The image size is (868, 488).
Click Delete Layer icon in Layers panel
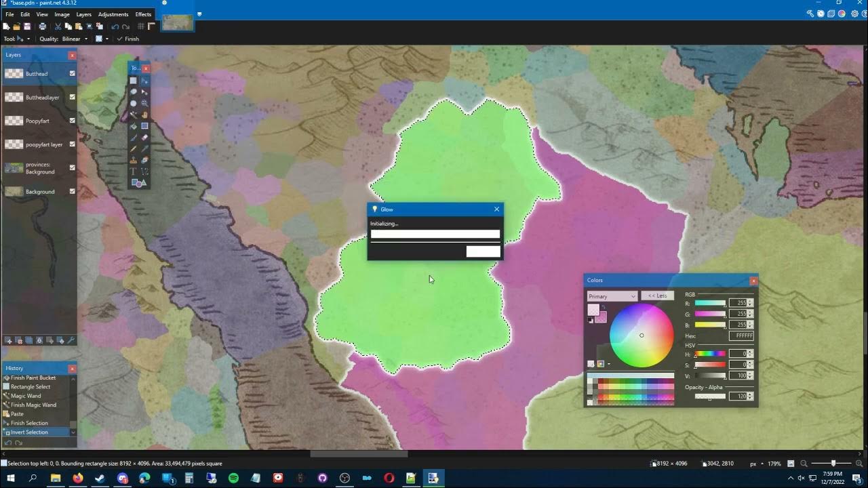18,340
